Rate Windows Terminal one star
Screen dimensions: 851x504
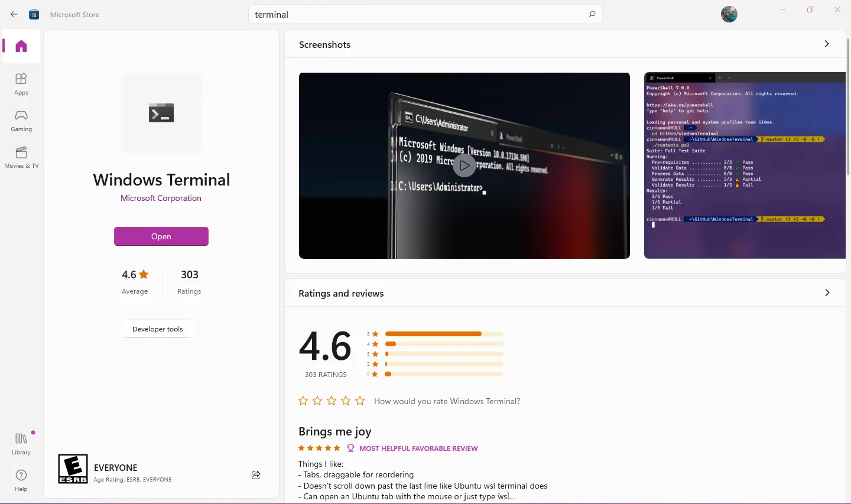click(303, 401)
